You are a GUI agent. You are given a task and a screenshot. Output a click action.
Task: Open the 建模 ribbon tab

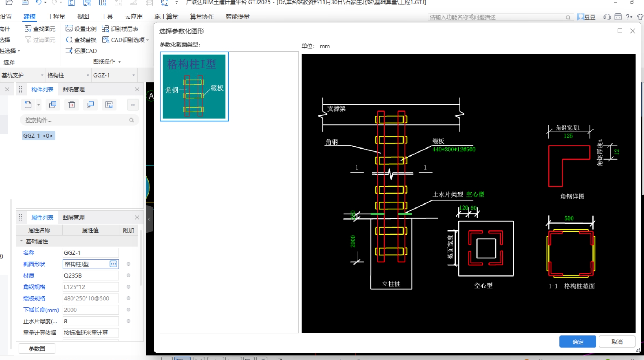pyautogui.click(x=30, y=16)
